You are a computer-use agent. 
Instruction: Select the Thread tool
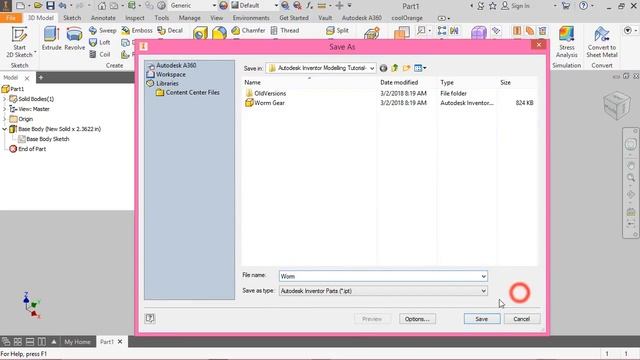284,30
